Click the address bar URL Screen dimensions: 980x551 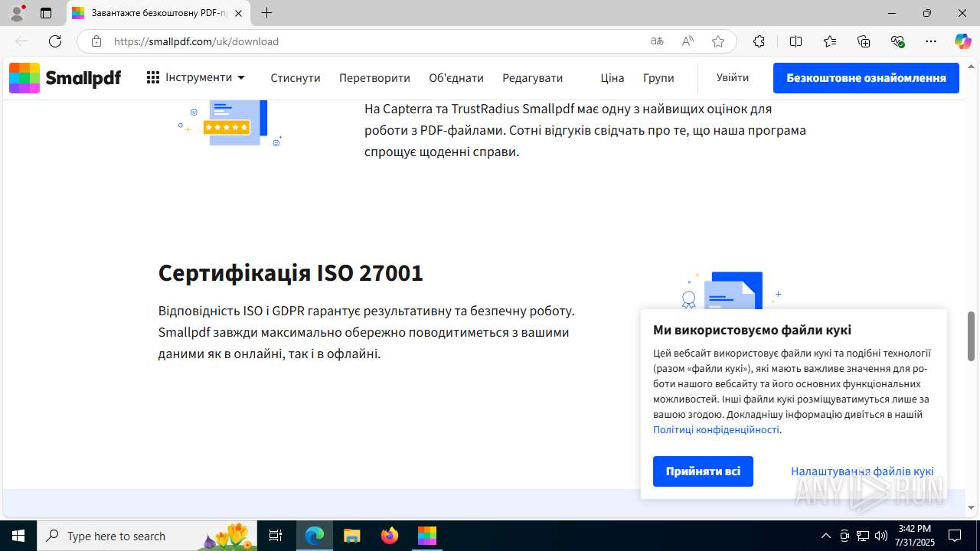tap(196, 41)
